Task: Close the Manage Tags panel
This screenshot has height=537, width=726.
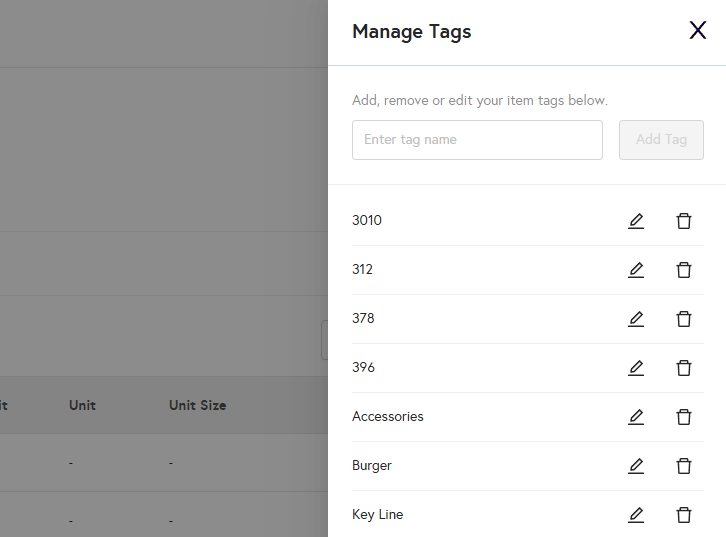Action: coord(698,31)
